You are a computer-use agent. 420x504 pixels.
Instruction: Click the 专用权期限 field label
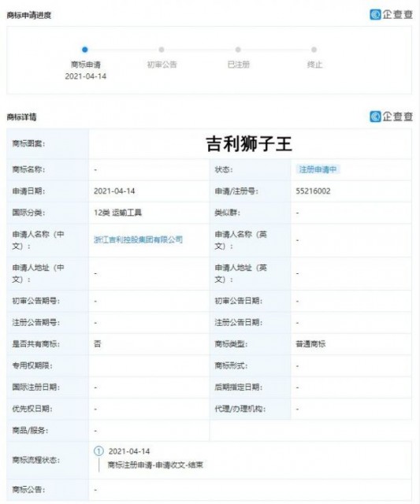tap(32, 365)
